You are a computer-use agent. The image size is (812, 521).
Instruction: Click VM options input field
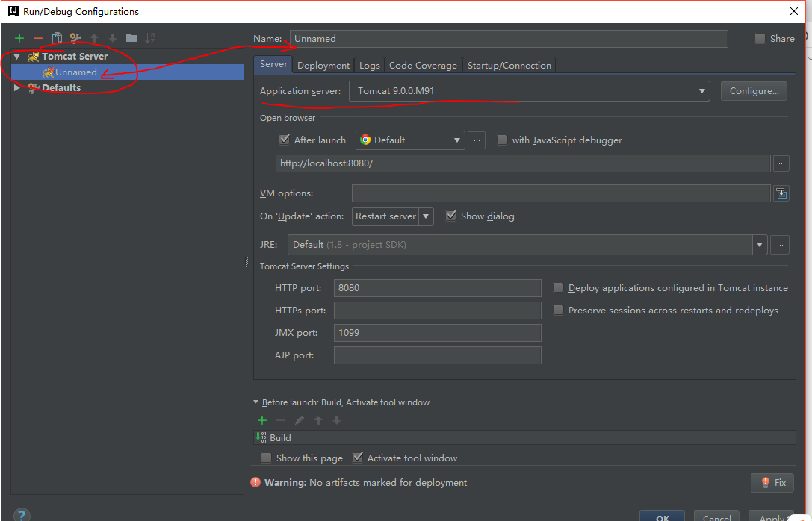point(561,193)
